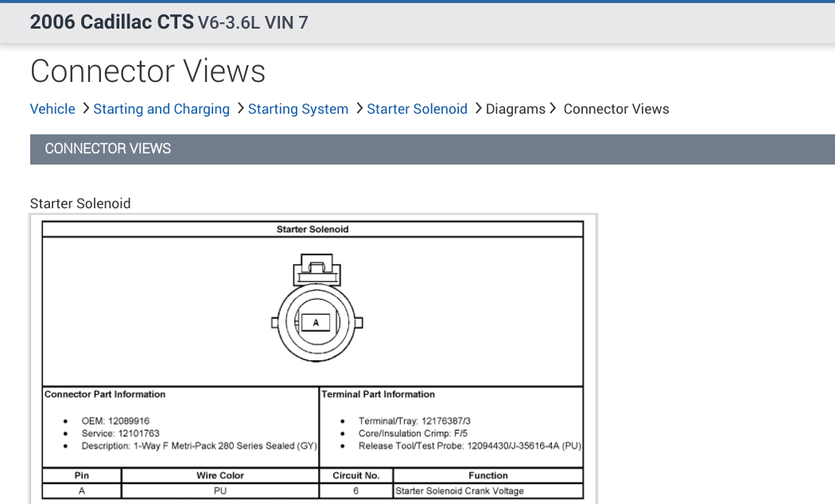Open the Starting System breadcrumb link
Viewport: 835px width, 504px height.
pyautogui.click(x=298, y=109)
